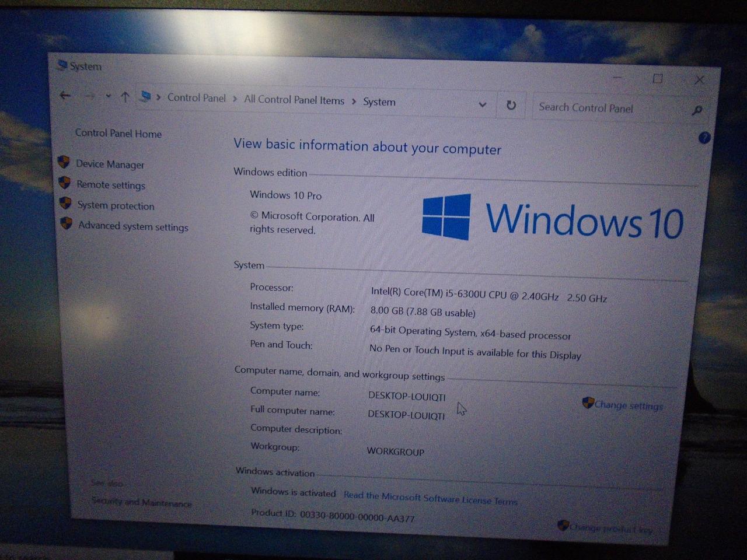Open Security and Maintenance link

tap(142, 502)
